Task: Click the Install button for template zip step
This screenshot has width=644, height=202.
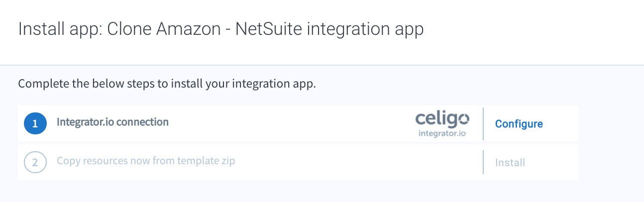Action: click(510, 162)
